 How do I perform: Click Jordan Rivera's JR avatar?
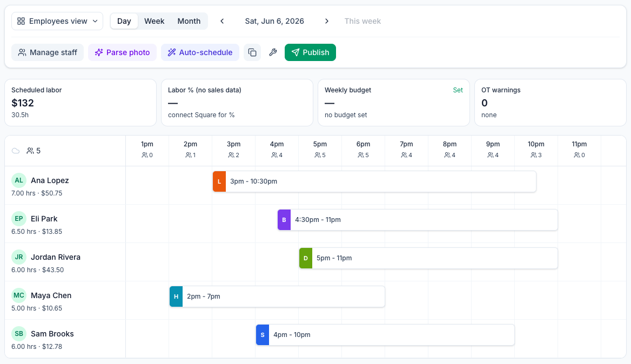[19, 257]
